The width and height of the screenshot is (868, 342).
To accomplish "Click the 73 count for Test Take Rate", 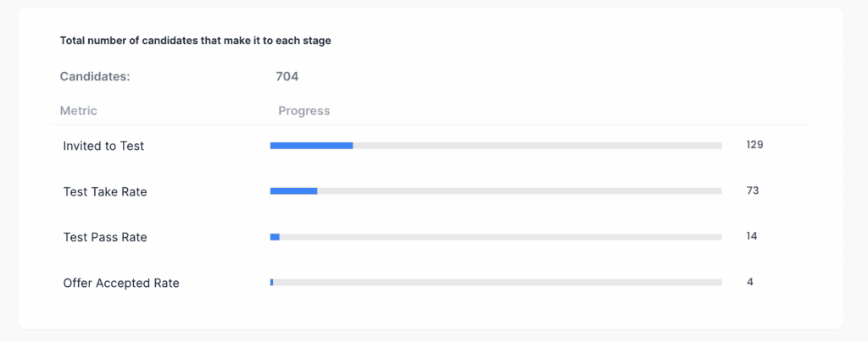I will (x=753, y=190).
